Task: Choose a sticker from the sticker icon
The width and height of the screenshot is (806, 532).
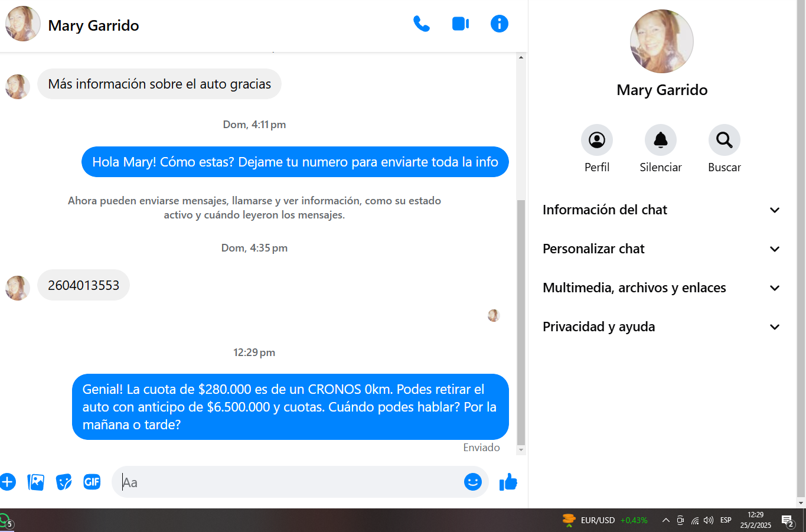Action: (64, 482)
